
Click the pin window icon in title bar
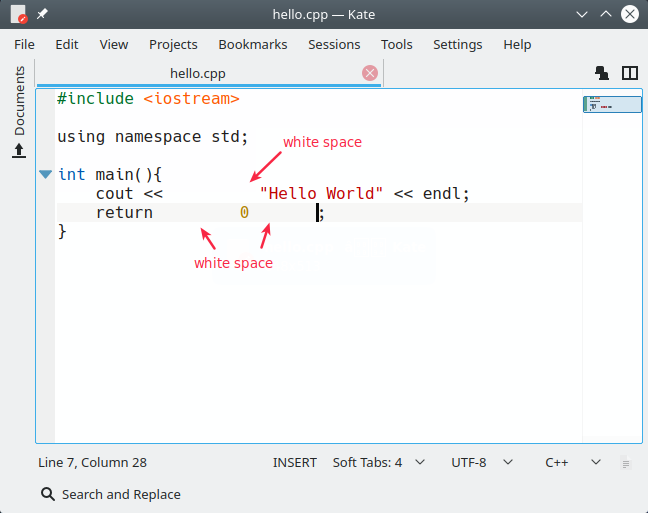click(42, 14)
